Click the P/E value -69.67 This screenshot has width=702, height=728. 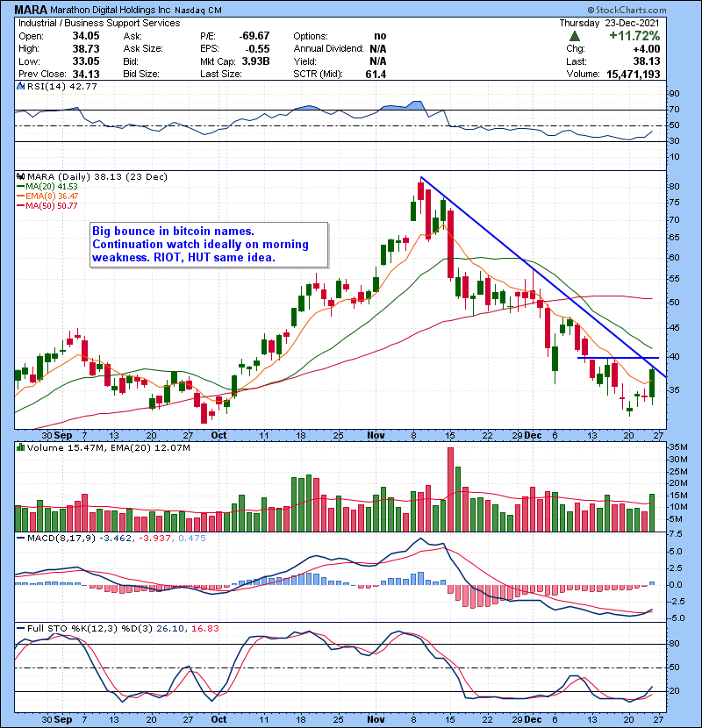[254, 36]
